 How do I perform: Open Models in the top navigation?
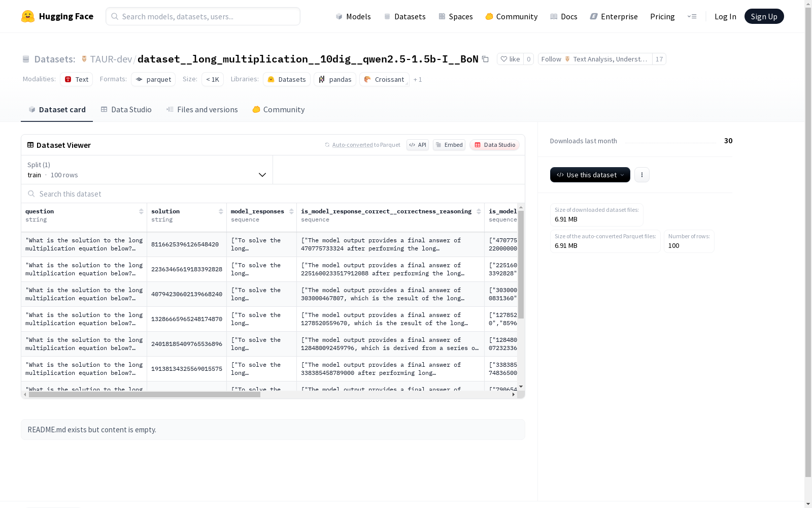(x=353, y=16)
